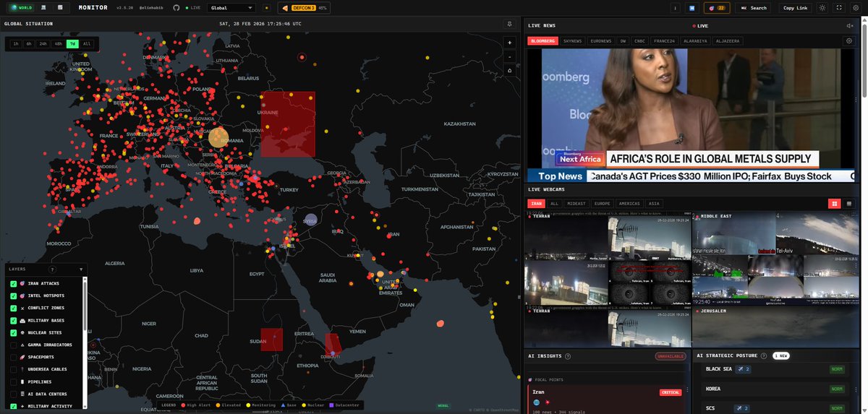
Task: Uncheck the Nuclear Sites layer
Action: [x=13, y=332]
